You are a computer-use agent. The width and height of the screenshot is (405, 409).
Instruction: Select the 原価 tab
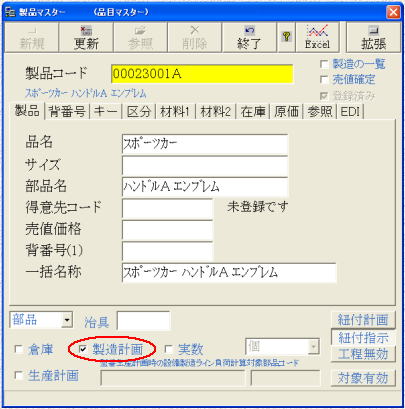click(x=286, y=111)
